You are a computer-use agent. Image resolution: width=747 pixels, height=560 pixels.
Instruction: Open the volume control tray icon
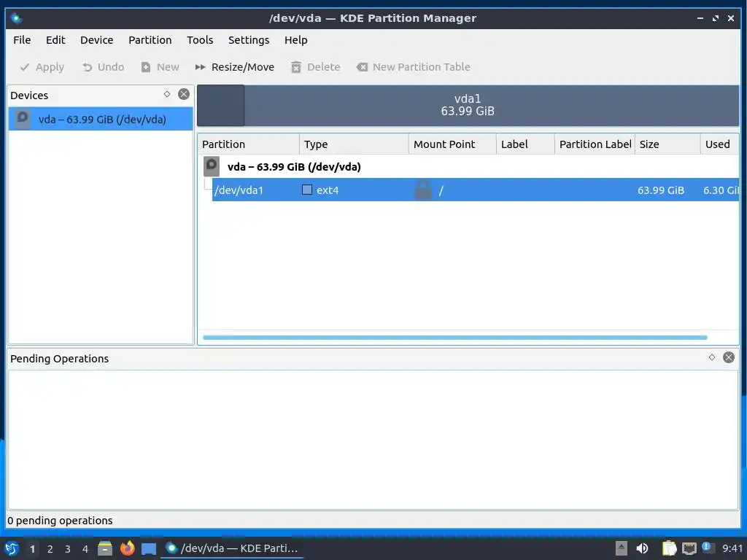click(x=642, y=548)
